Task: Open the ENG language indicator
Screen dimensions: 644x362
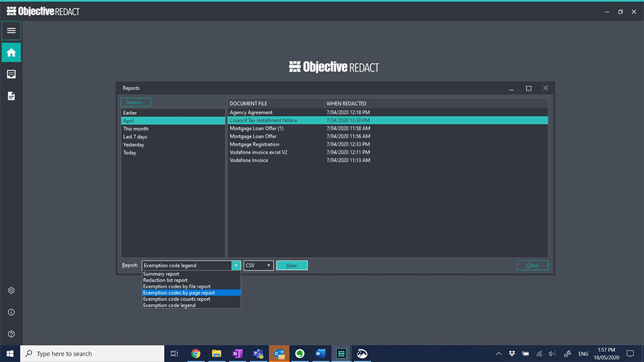Action: point(583,354)
